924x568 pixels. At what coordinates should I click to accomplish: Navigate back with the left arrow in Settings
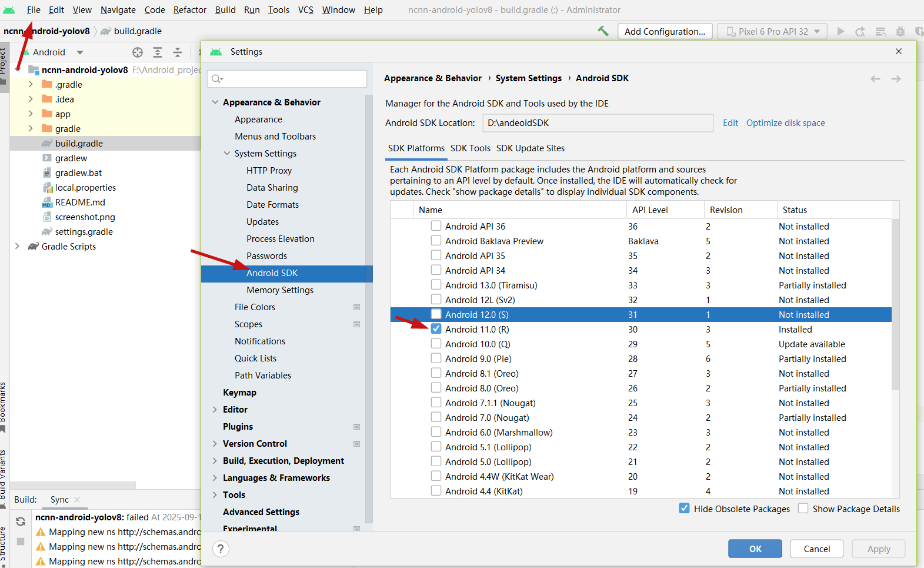click(x=876, y=79)
